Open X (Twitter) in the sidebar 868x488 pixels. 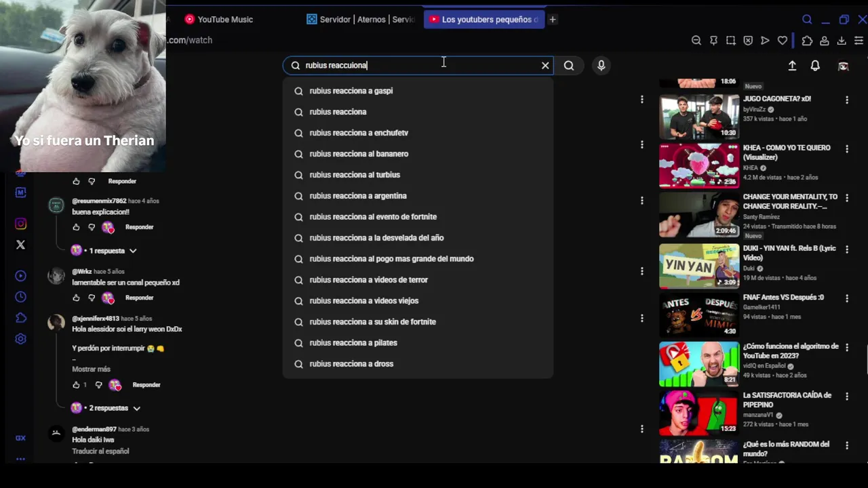click(20, 245)
